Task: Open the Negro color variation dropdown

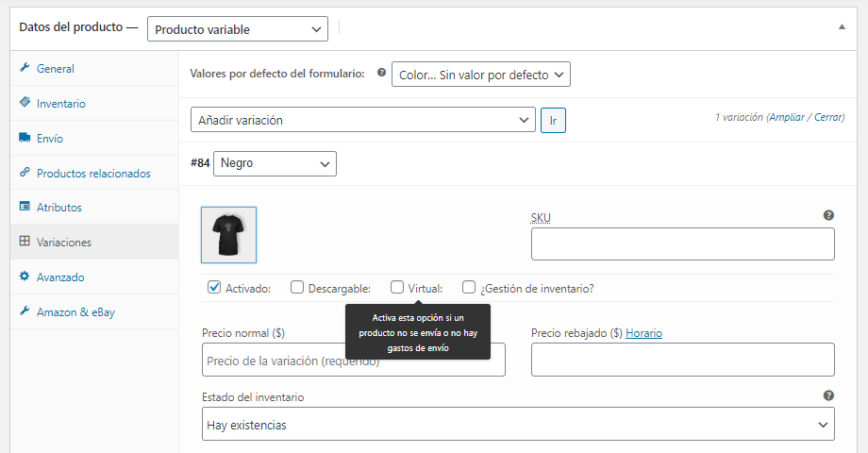Action: pyautogui.click(x=275, y=163)
